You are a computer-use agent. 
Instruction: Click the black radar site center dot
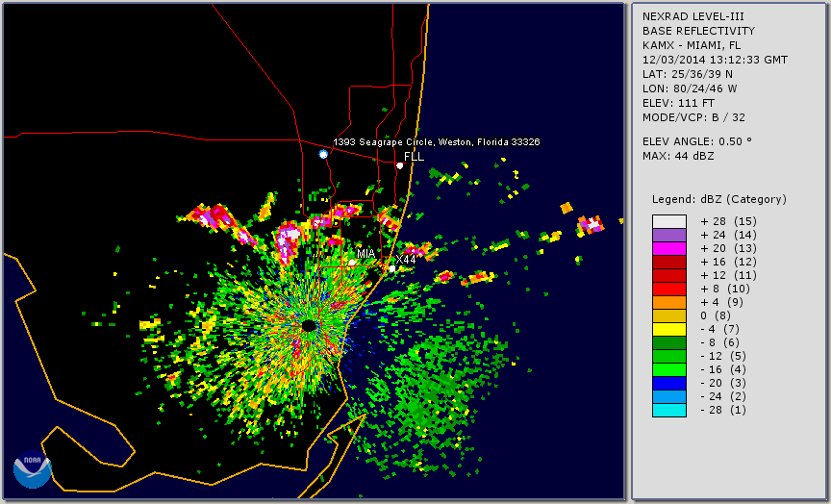tap(309, 326)
